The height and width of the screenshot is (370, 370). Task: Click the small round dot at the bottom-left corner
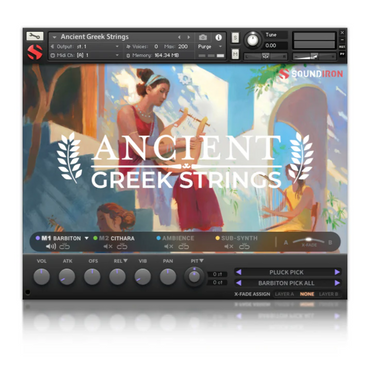(x=28, y=292)
